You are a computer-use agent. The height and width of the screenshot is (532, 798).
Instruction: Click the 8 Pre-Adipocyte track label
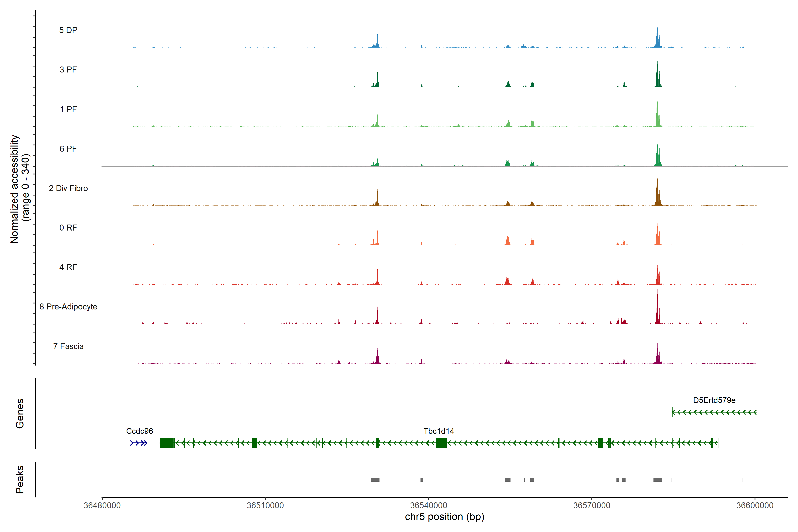click(68, 307)
